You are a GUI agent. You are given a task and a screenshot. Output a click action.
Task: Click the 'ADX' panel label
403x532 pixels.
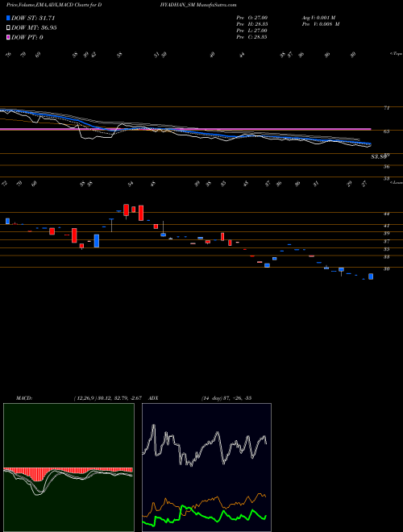point(153,397)
